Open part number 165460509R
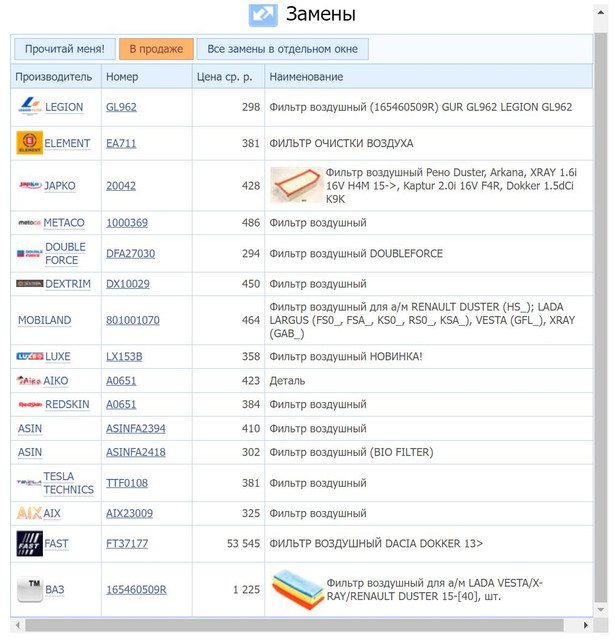Viewport: 615px width, 640px height. click(136, 589)
